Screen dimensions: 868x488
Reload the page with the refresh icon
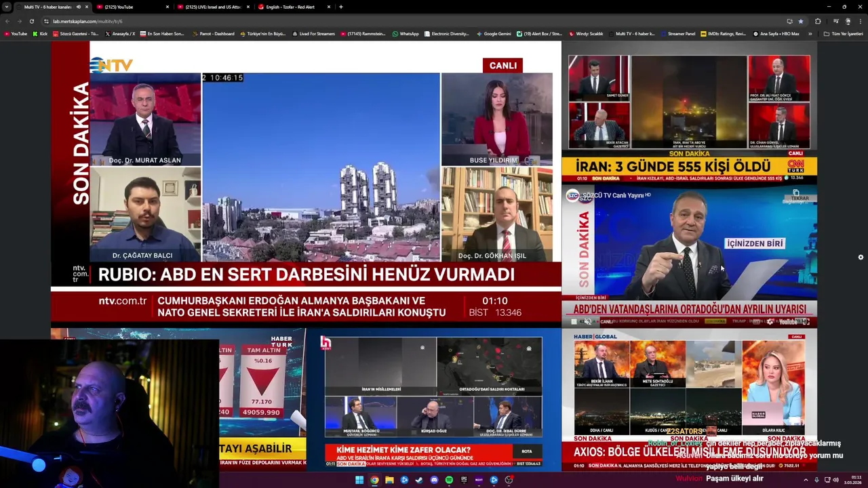[x=31, y=21]
